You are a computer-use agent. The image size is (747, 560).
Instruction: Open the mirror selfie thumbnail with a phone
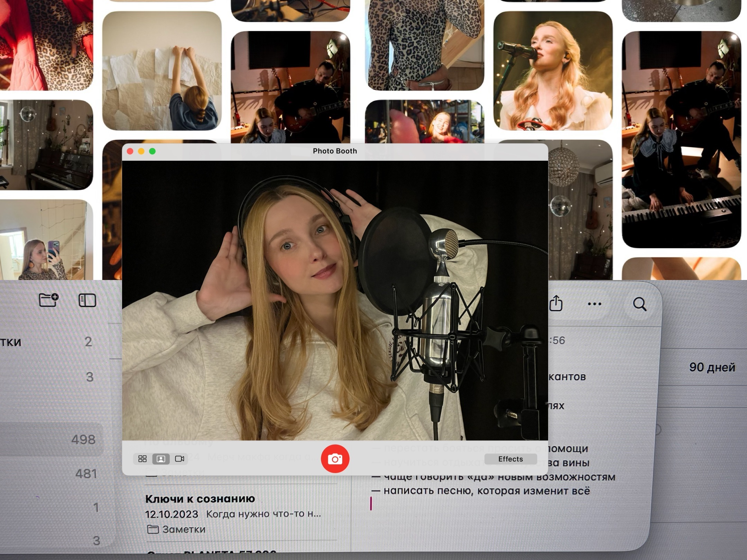[x=46, y=240]
